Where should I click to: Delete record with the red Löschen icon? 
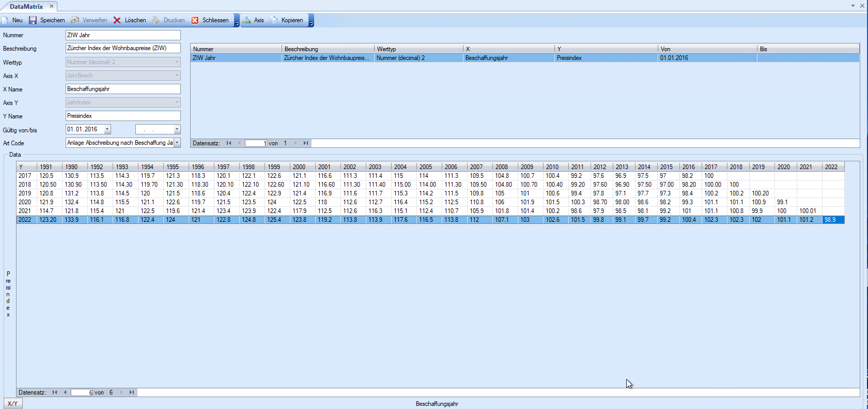click(x=117, y=20)
